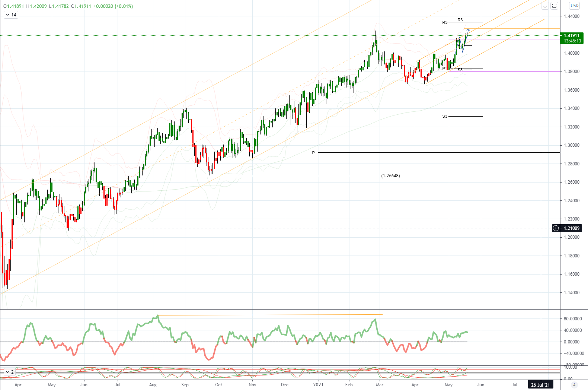Click the plus icon beside the 1.21009 price label
588x390 pixels.
(x=556, y=228)
